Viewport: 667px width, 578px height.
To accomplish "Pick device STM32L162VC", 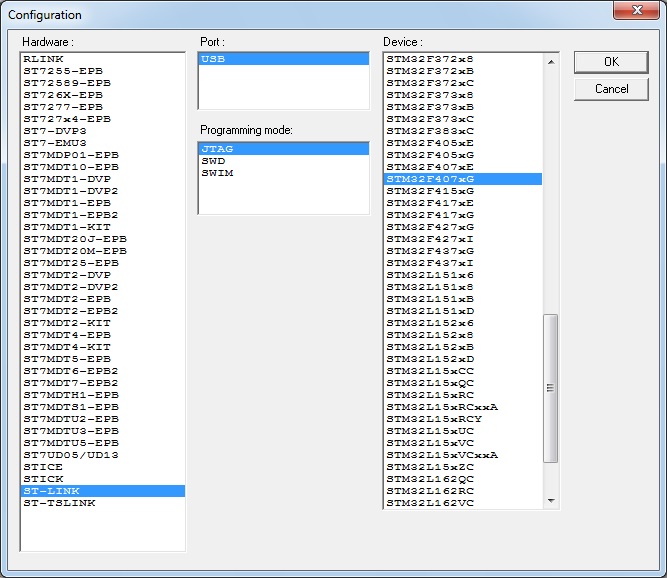I will [463, 503].
